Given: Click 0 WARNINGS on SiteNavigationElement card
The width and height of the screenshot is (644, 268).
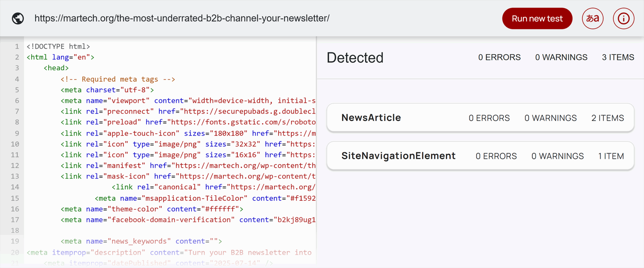Looking at the screenshot, I should pos(558,156).
